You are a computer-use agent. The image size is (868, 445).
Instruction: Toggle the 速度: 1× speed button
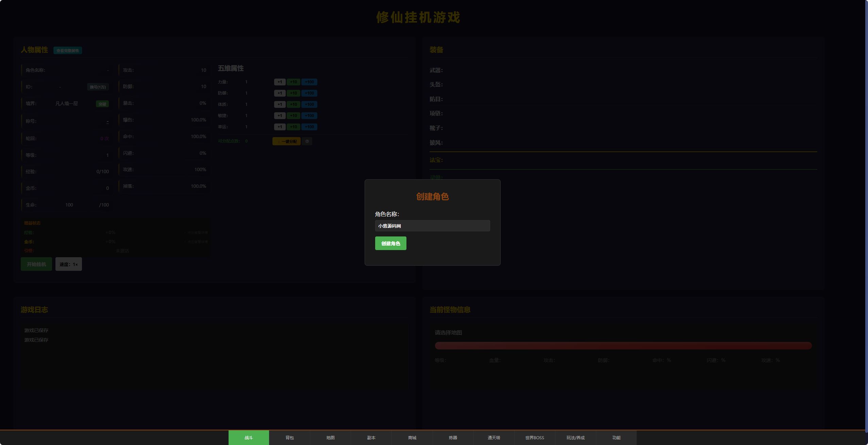click(x=68, y=264)
